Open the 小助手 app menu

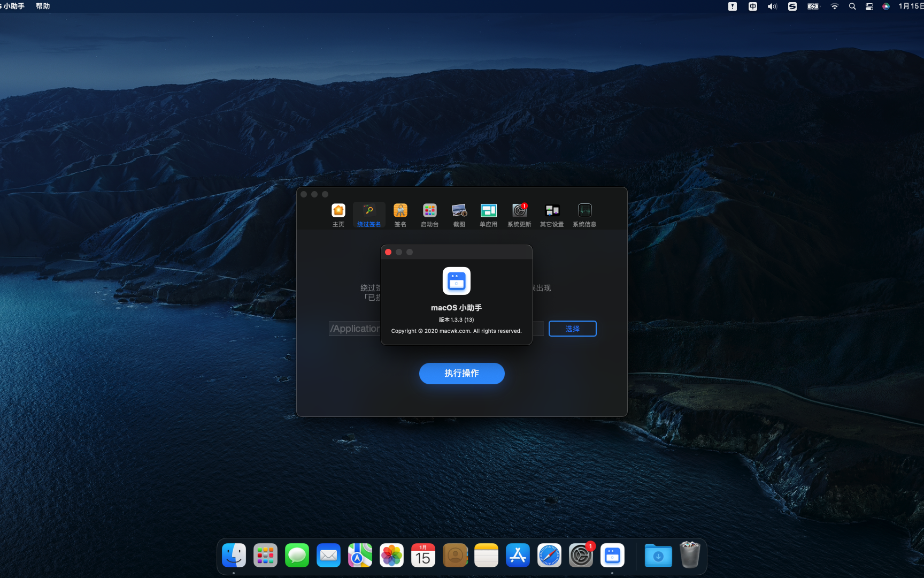[13, 6]
